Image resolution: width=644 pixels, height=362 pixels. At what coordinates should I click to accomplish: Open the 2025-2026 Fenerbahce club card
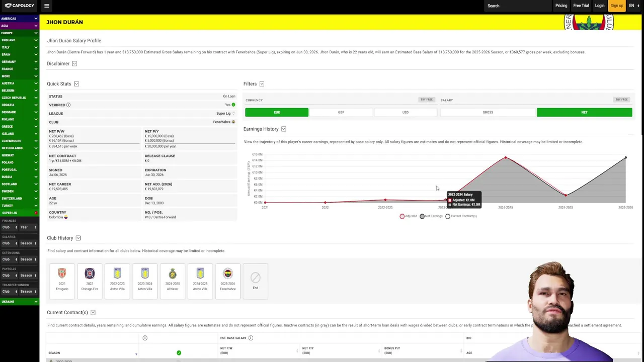[228, 281]
